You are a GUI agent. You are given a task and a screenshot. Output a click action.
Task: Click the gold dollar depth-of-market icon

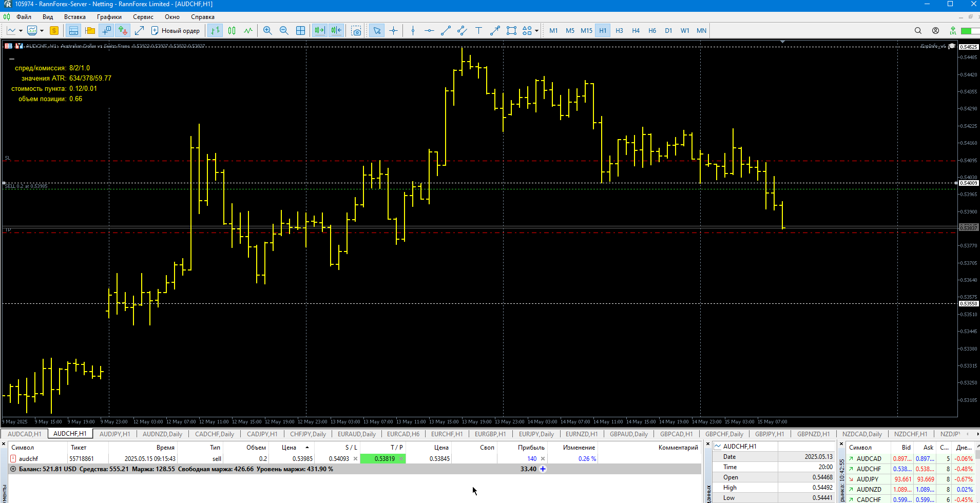click(x=54, y=31)
